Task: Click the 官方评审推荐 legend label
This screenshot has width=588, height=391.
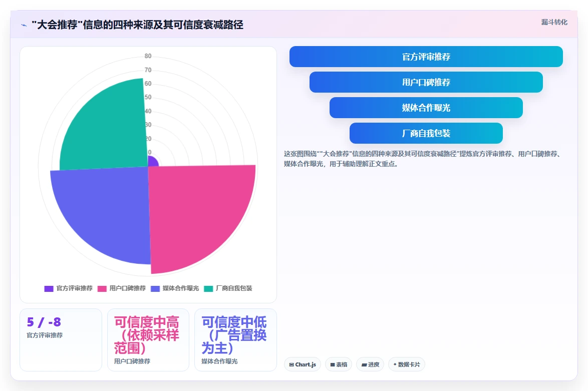Action: click(x=74, y=288)
